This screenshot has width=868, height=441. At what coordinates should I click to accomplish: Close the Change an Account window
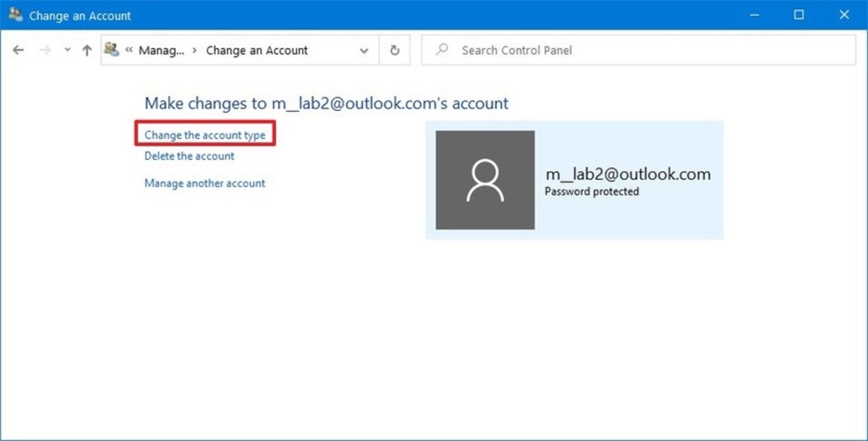click(844, 15)
